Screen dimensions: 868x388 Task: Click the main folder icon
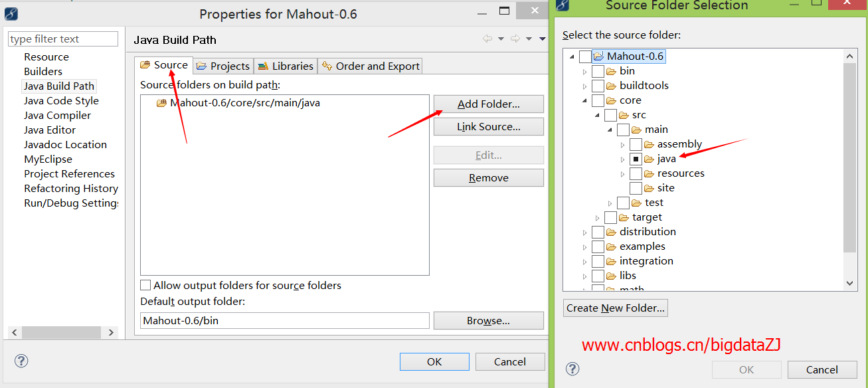636,130
